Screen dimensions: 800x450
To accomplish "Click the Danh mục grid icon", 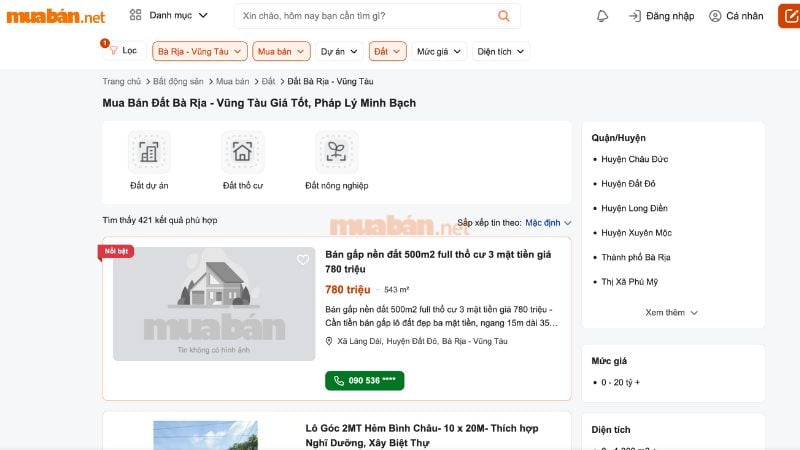I will (x=135, y=15).
